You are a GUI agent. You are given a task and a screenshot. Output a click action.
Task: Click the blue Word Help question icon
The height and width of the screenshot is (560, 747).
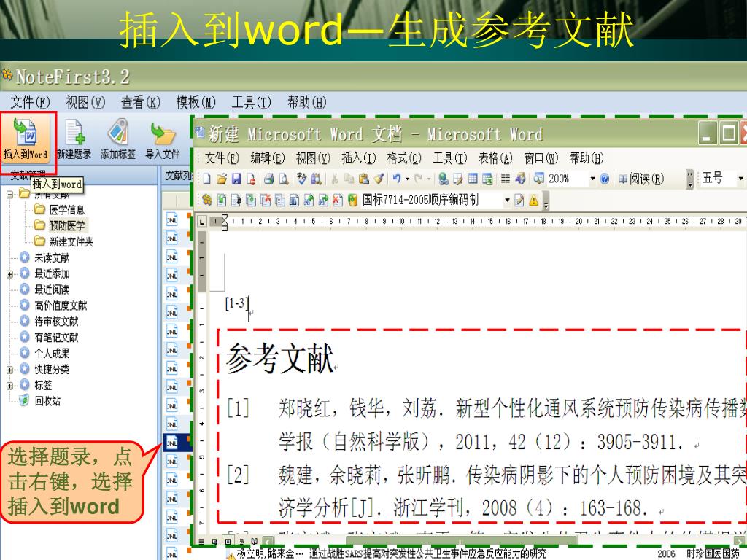click(x=605, y=179)
